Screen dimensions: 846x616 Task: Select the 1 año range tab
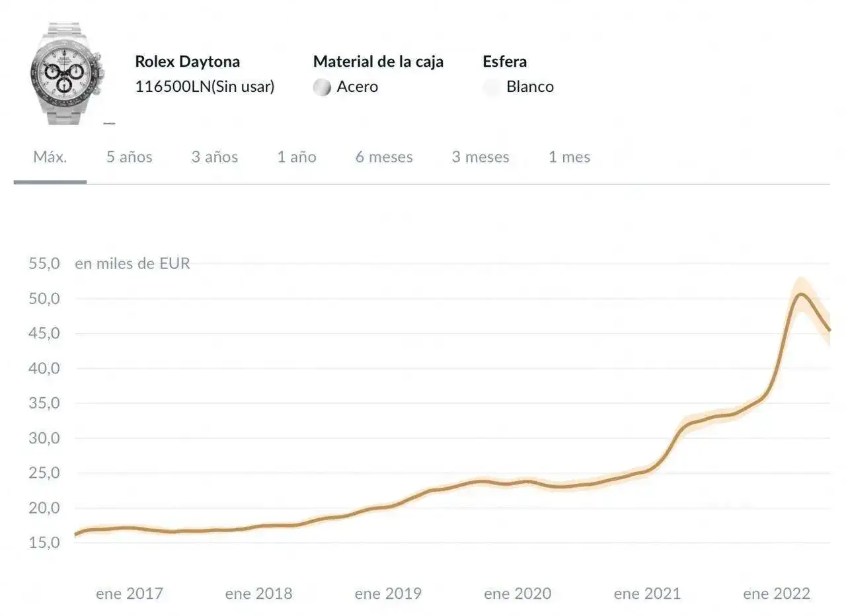coord(297,157)
